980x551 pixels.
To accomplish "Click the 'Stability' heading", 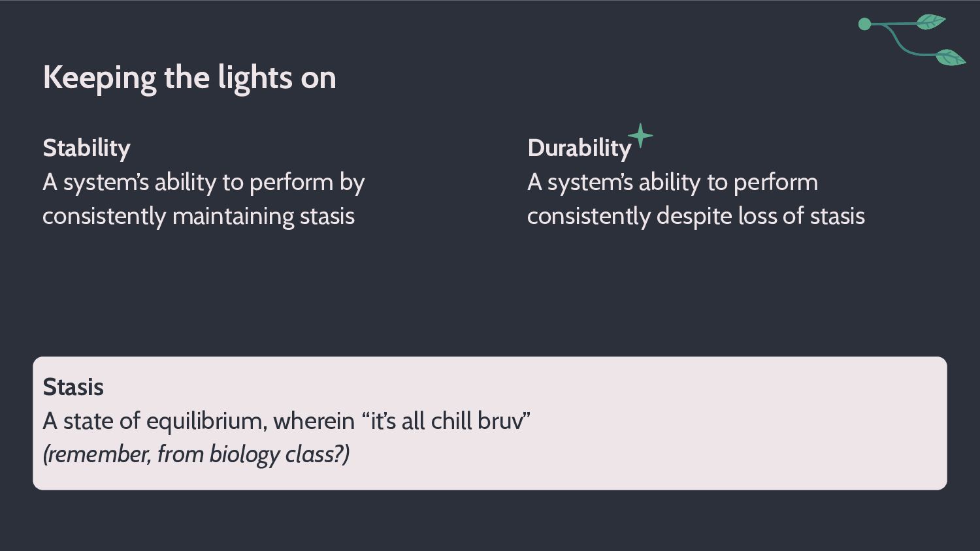I will point(86,148).
